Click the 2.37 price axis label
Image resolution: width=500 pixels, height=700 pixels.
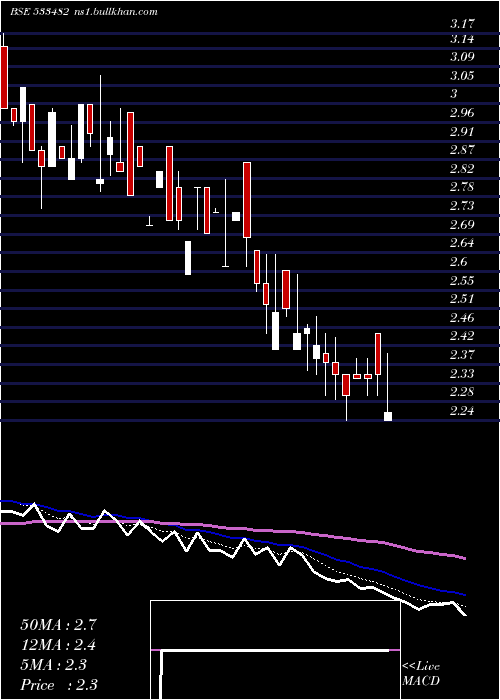(x=462, y=354)
